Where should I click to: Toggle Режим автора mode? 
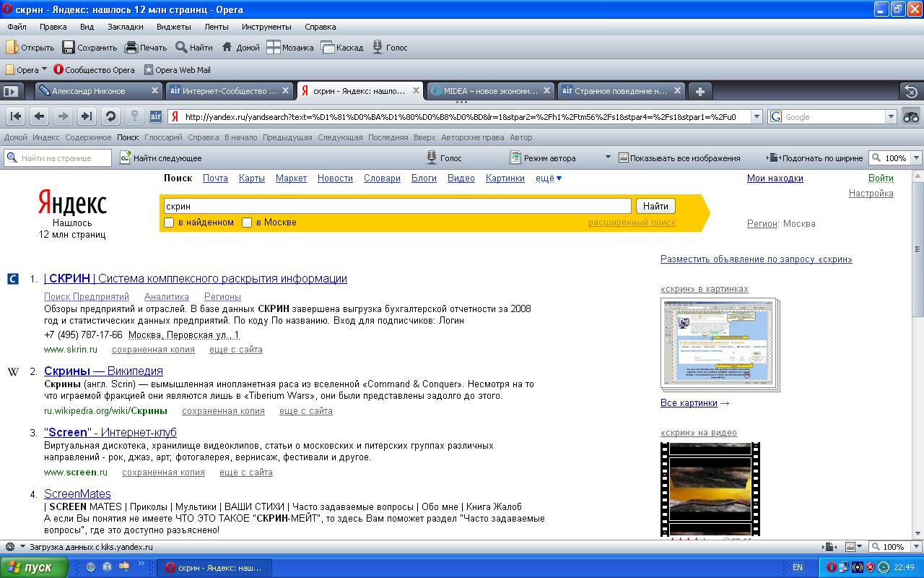point(543,158)
